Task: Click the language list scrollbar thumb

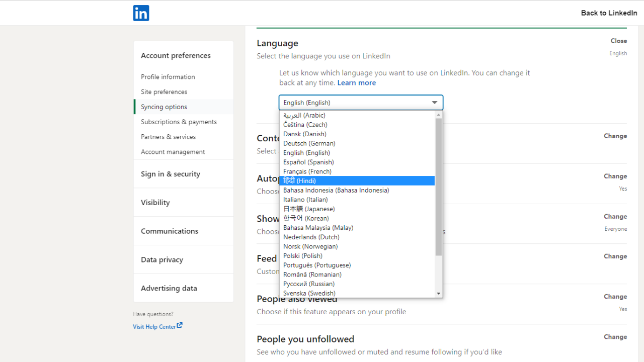Action: pyautogui.click(x=439, y=187)
